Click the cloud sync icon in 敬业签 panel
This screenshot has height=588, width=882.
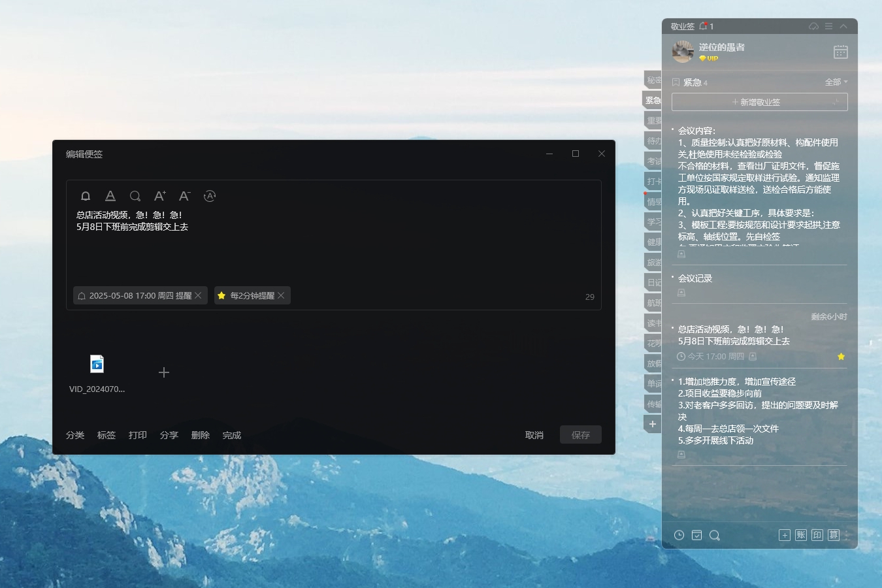(x=813, y=26)
